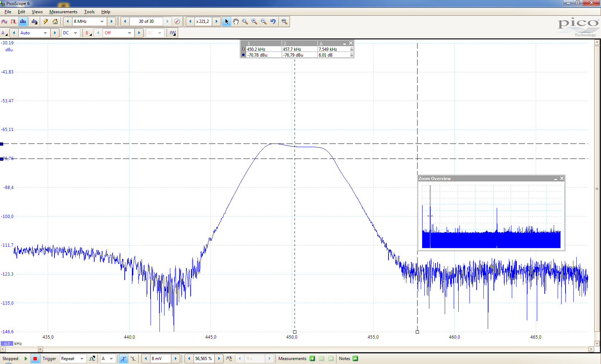Open Channel A options button

(x=4, y=33)
